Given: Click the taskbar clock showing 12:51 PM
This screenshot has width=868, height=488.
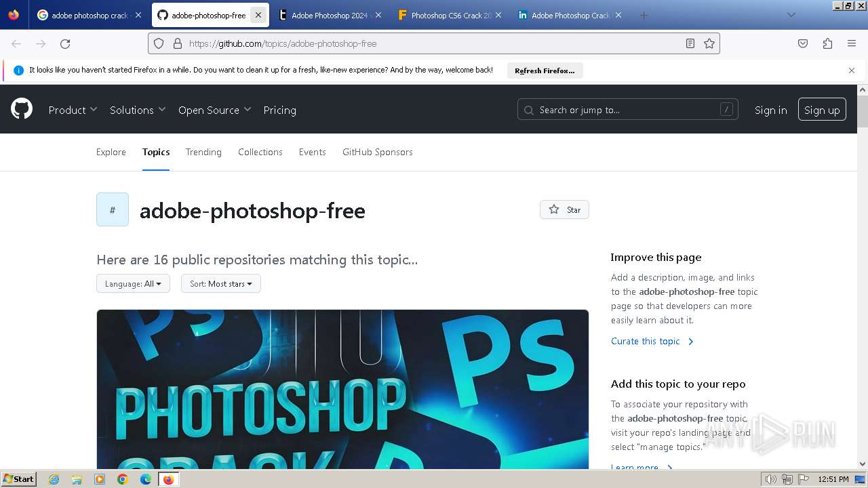Looking at the screenshot, I should [833, 479].
